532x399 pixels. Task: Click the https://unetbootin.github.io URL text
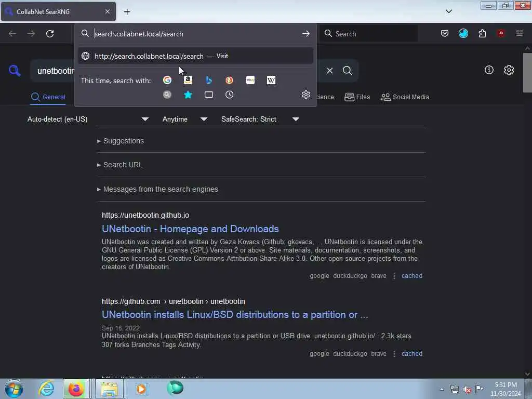coord(145,215)
